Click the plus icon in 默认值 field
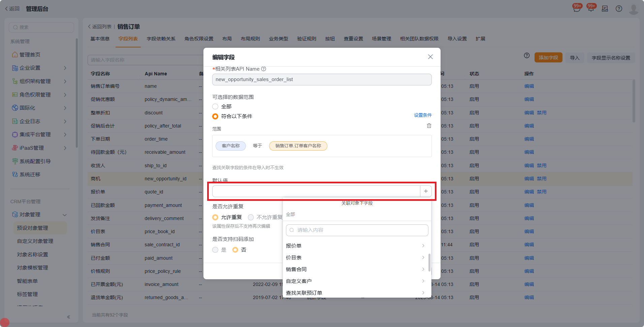The image size is (644, 327). [426, 191]
